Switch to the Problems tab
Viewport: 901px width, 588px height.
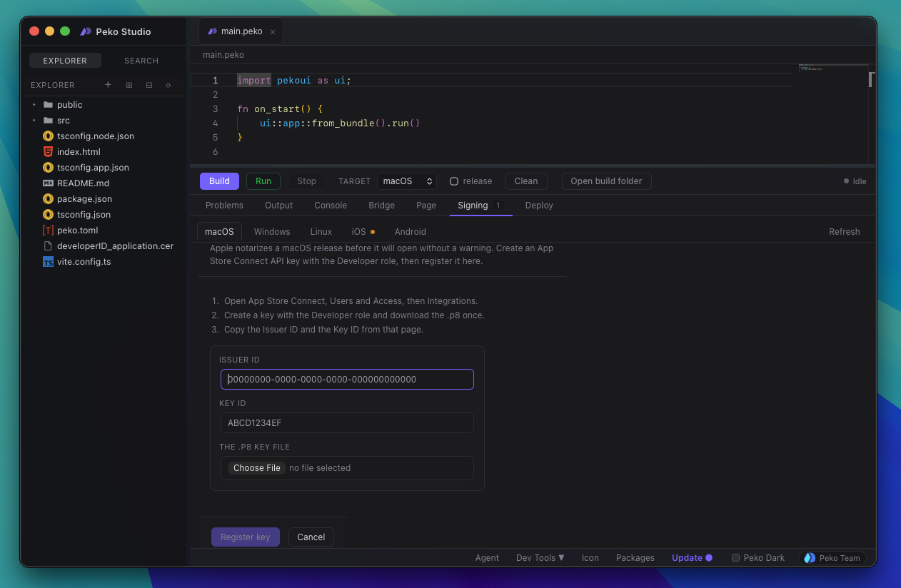click(x=224, y=206)
